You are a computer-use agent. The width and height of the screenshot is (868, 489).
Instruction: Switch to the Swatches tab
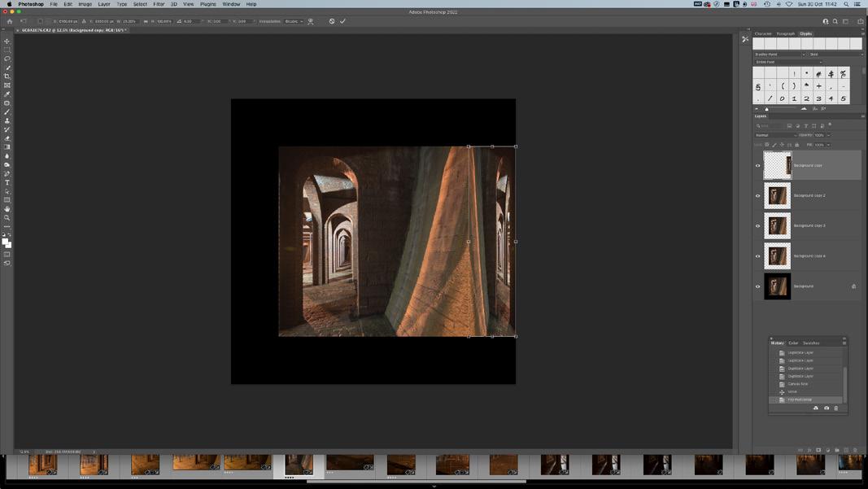[x=811, y=343]
